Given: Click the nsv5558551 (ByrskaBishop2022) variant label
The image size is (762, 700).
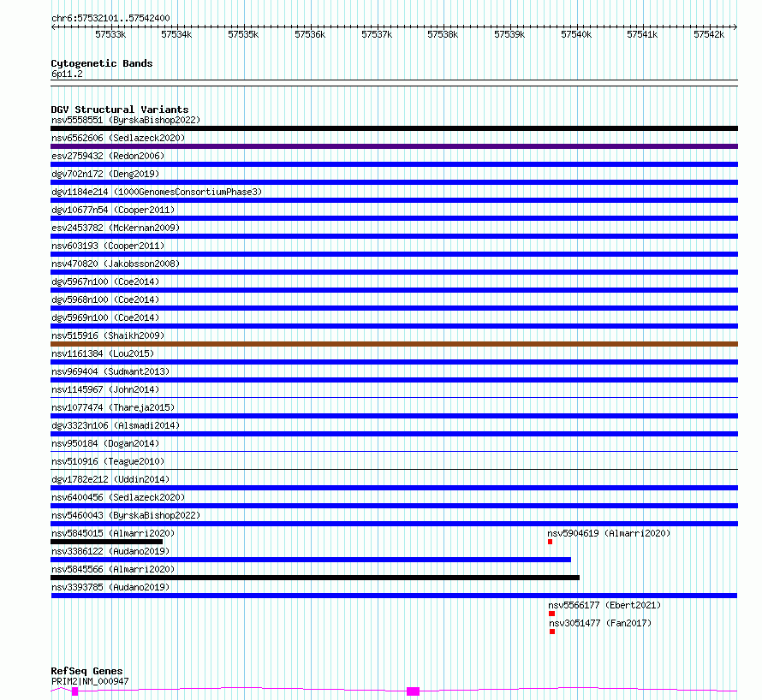Looking at the screenshot, I should (x=126, y=120).
